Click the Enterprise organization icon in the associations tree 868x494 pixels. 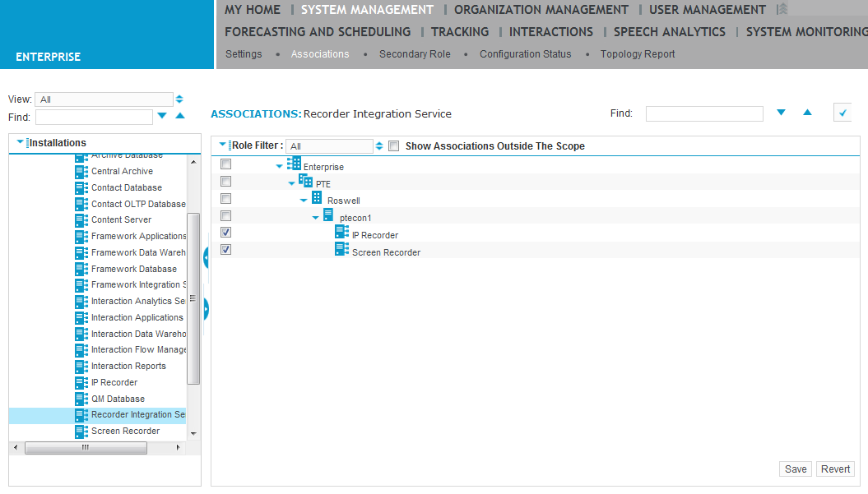coord(294,164)
